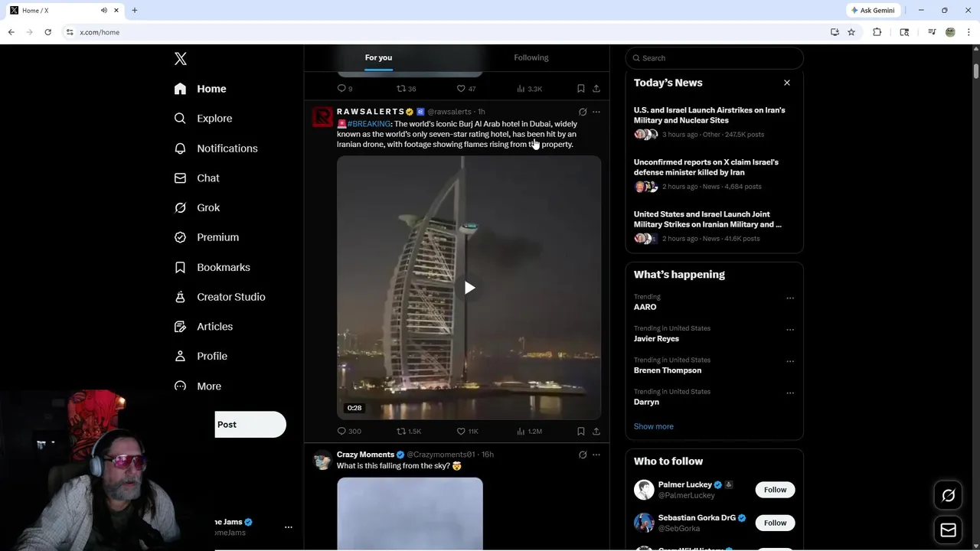This screenshot has width=980, height=551.
Task: Play the Burj Al Arab video
Action: pyautogui.click(x=469, y=288)
